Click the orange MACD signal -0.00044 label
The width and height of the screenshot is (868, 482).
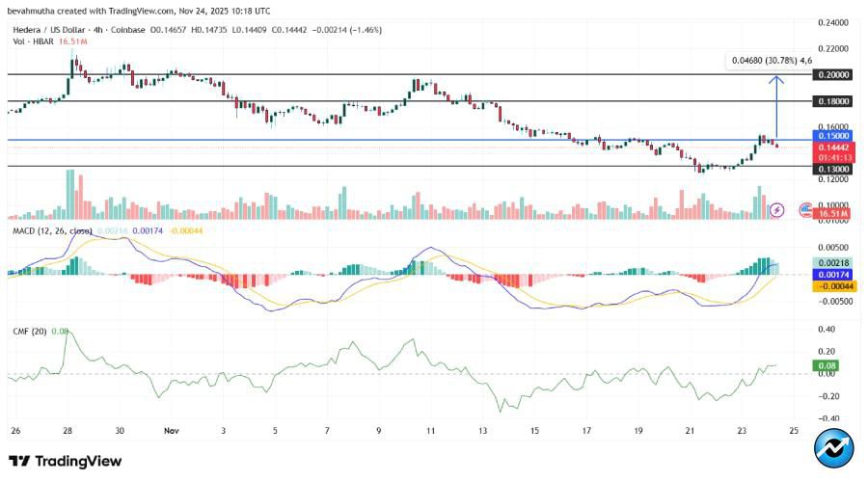[834, 286]
